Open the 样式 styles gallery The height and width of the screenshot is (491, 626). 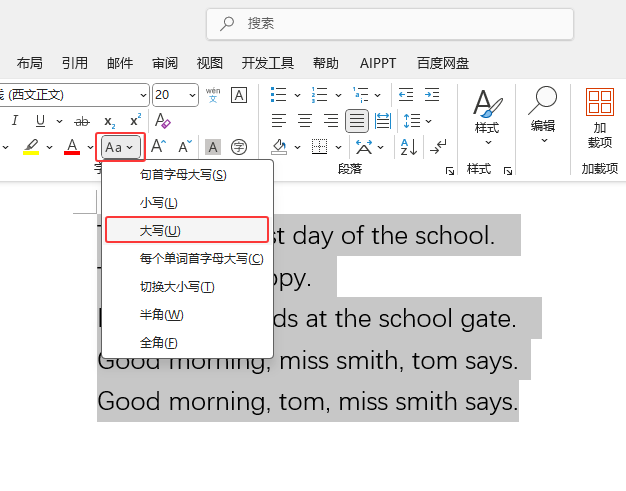[x=487, y=117]
